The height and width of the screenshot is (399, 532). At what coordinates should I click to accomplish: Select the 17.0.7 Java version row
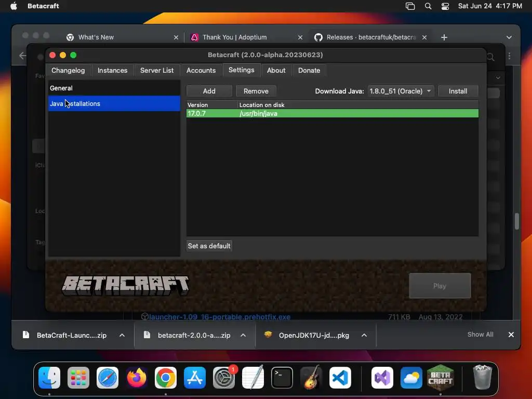[x=332, y=113]
